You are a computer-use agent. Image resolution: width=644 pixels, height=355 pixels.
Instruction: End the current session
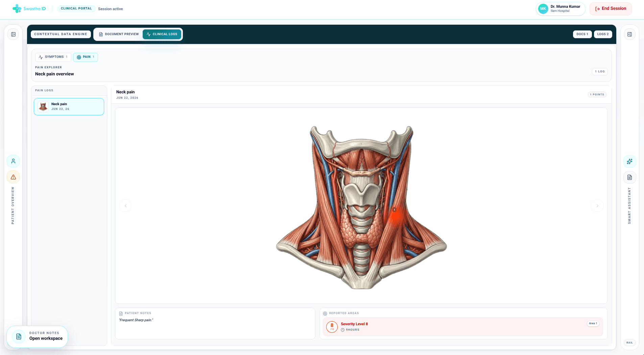(x=611, y=9)
